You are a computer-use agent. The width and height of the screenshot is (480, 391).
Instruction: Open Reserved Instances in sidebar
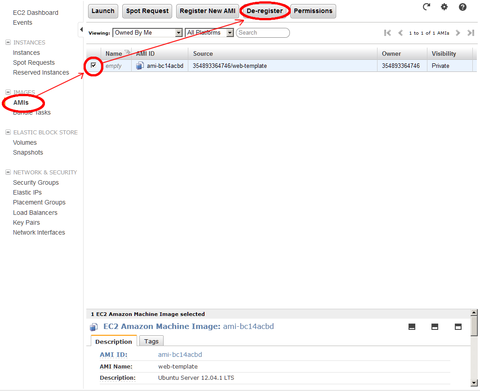pyautogui.click(x=41, y=73)
